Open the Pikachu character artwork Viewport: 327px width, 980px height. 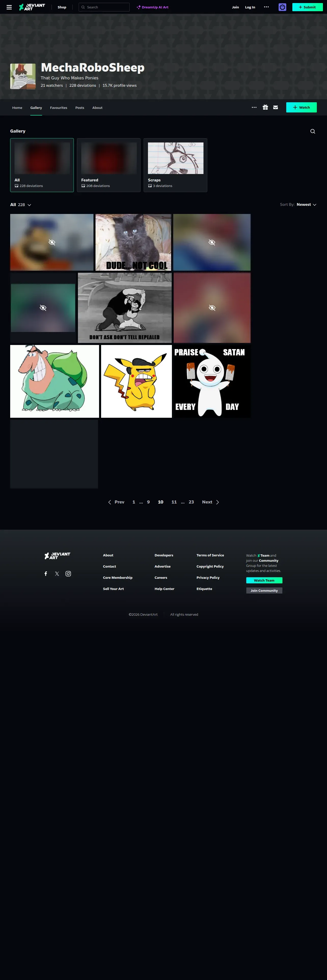[x=136, y=381]
